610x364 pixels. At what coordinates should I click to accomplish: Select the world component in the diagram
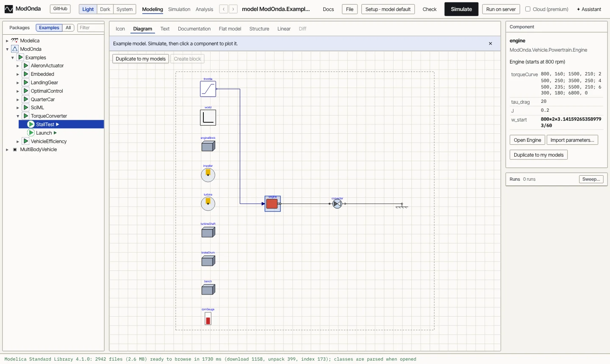click(208, 118)
